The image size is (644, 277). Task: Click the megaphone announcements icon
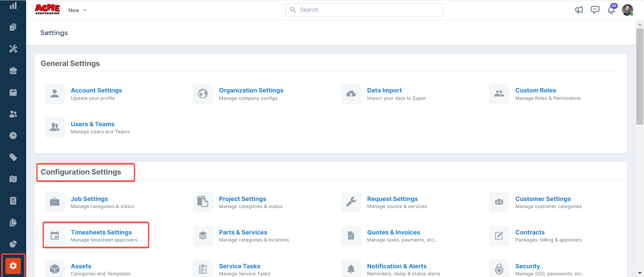coord(579,10)
